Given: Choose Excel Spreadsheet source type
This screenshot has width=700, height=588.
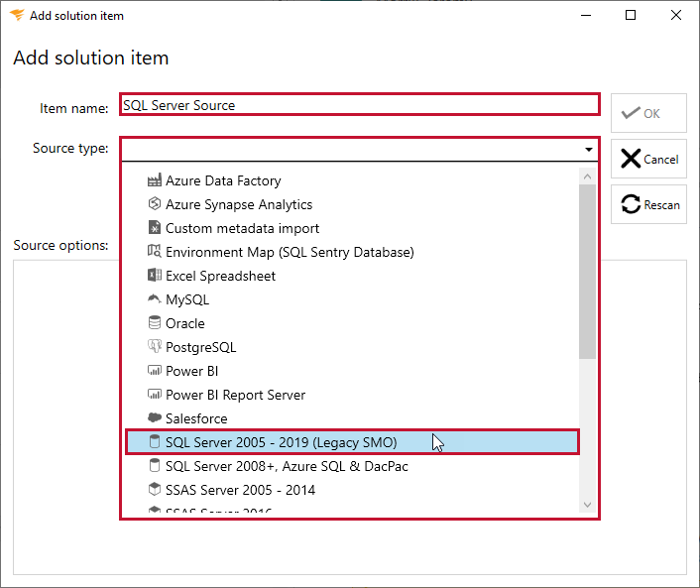Looking at the screenshot, I should click(x=353, y=275).
